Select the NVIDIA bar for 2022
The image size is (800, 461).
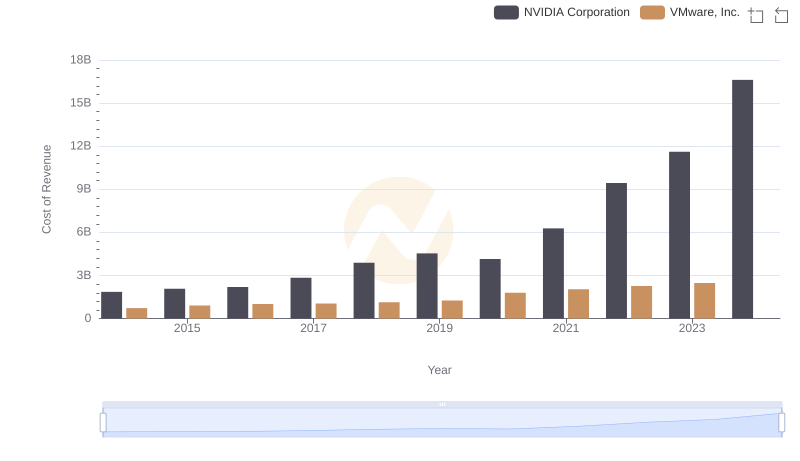click(x=616, y=251)
